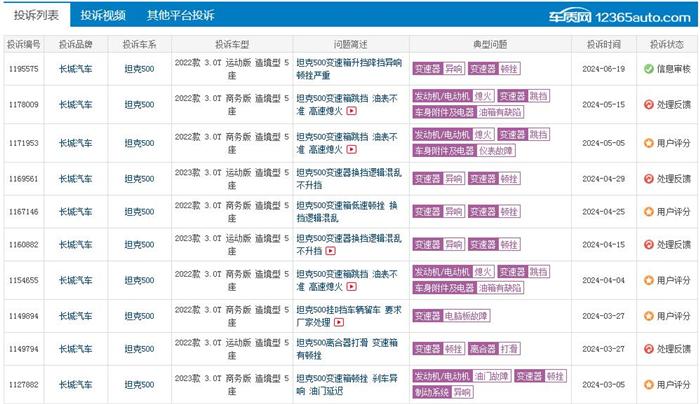Play video icon in complaint 1171953 row
This screenshot has height=404, width=700.
351,150
